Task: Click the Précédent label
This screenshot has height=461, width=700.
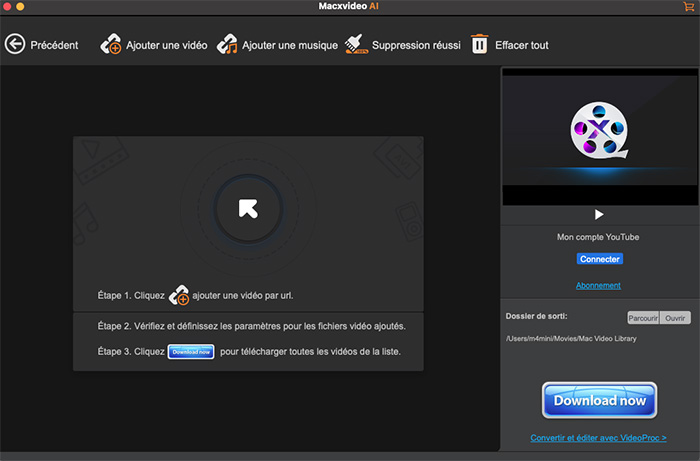Action: (x=54, y=45)
